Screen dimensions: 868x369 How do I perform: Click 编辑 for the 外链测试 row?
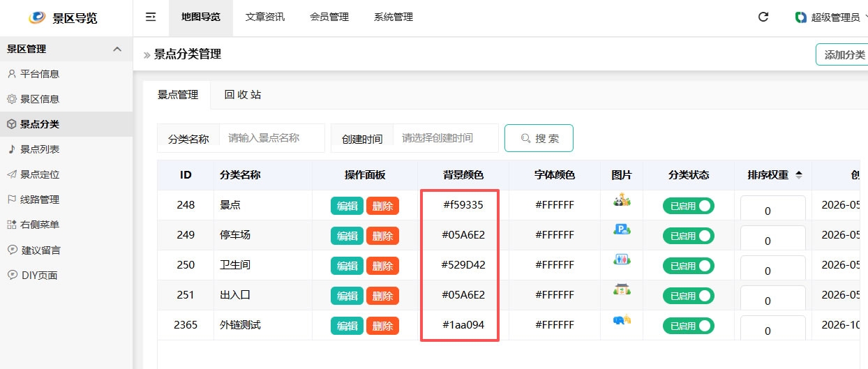pyautogui.click(x=347, y=326)
